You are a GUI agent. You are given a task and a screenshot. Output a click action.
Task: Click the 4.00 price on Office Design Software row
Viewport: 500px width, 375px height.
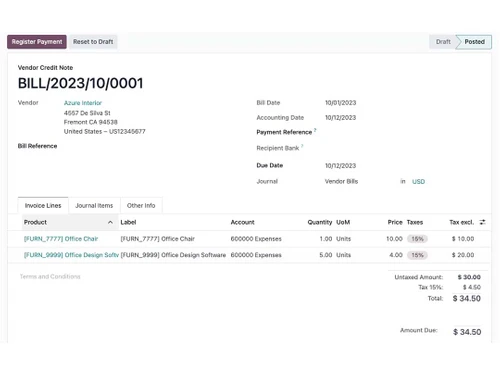click(x=396, y=255)
